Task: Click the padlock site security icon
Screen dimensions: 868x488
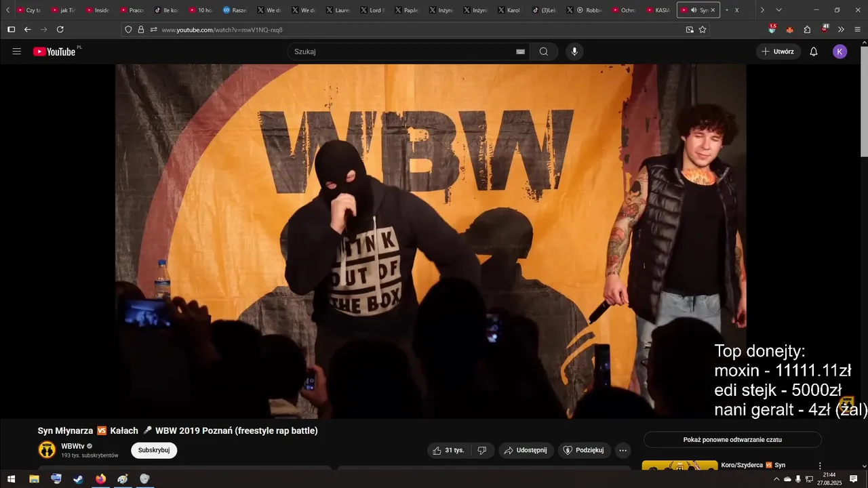Action: [141, 30]
